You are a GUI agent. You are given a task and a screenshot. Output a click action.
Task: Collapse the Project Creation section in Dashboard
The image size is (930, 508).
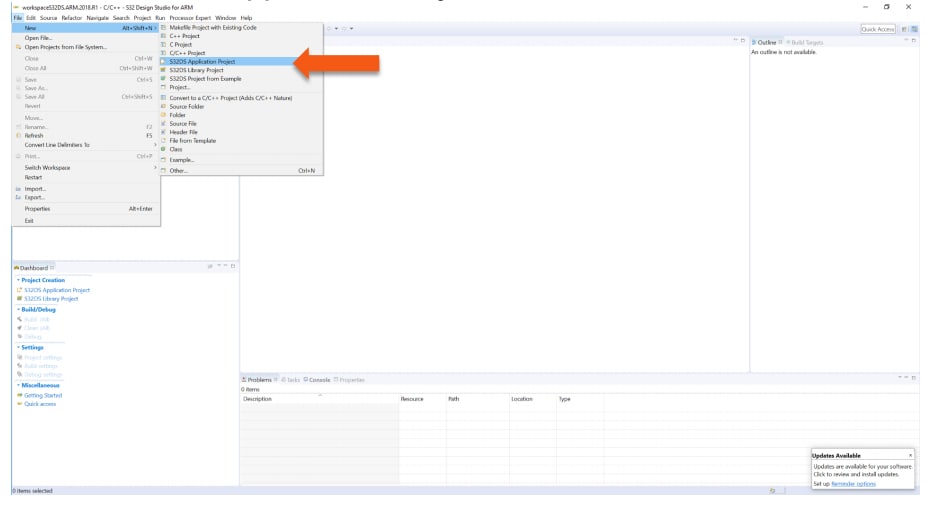15,280
